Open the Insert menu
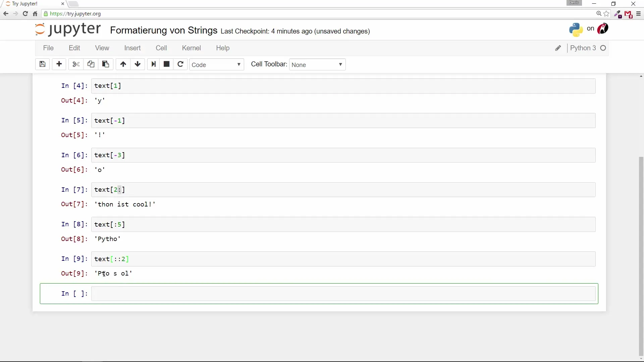This screenshot has height=362, width=644. tap(132, 48)
